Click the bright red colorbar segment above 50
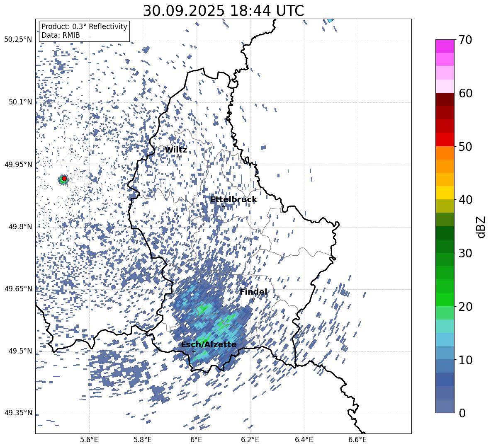This screenshot has width=491, height=448. 445,140
